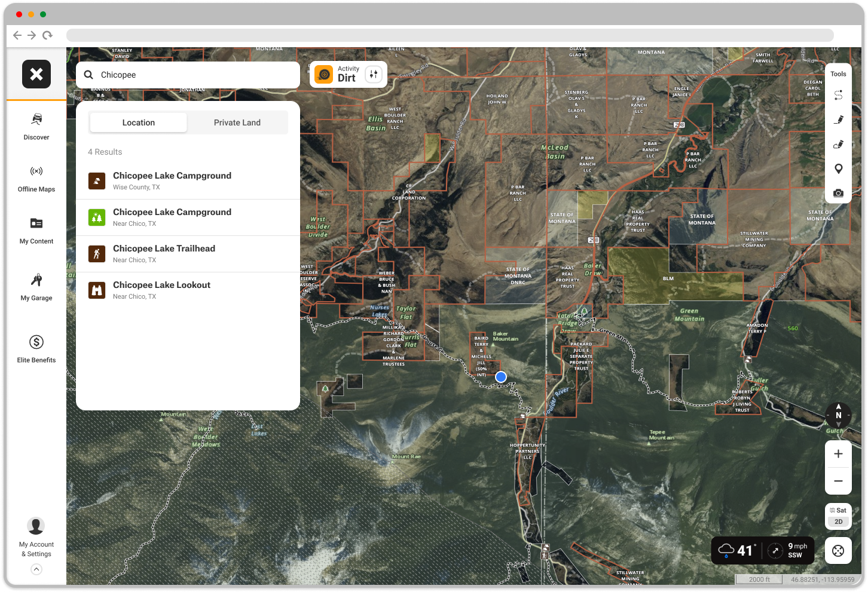Open My Garage

pos(36,287)
